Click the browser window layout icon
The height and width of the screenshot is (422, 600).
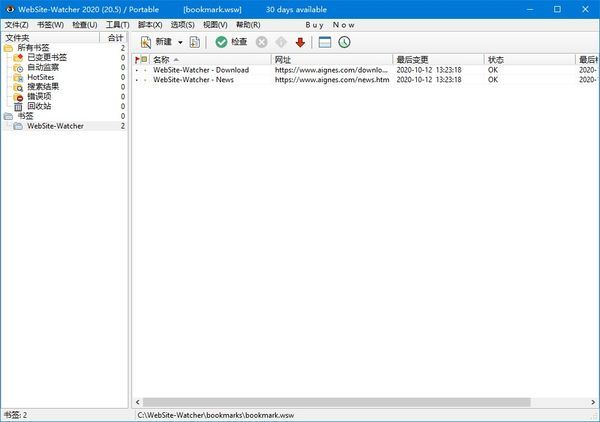pos(325,42)
